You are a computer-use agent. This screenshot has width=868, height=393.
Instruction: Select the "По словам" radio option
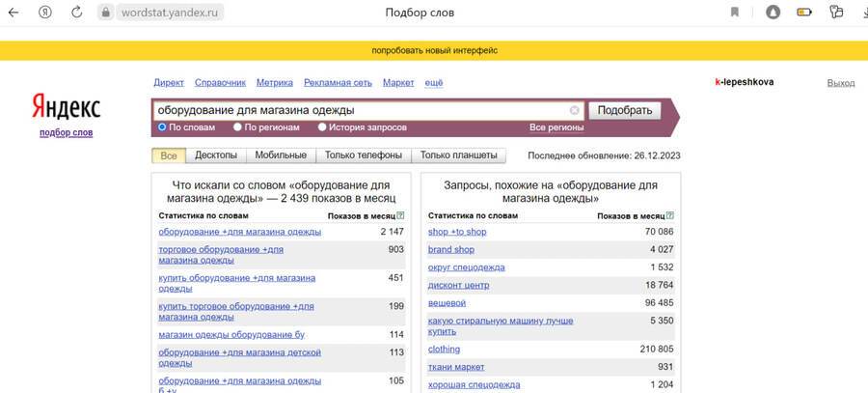point(162,126)
